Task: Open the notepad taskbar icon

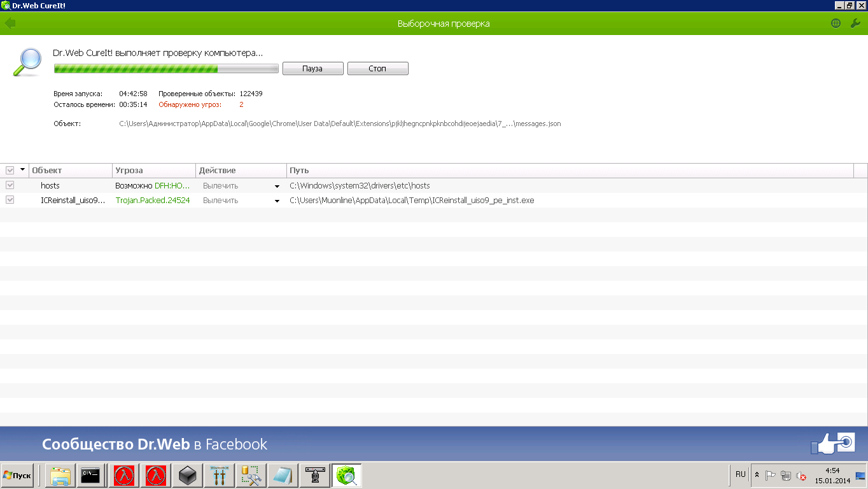Action: point(282,476)
